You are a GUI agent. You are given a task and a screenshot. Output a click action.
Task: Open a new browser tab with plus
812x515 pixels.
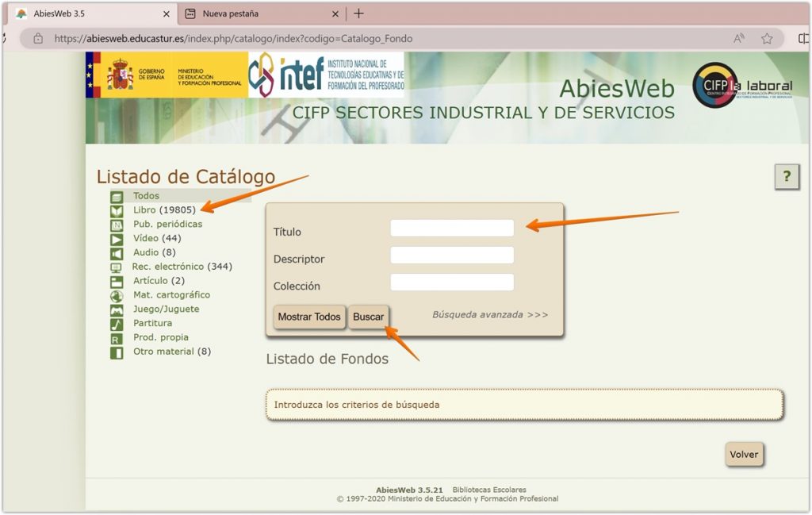click(x=358, y=13)
